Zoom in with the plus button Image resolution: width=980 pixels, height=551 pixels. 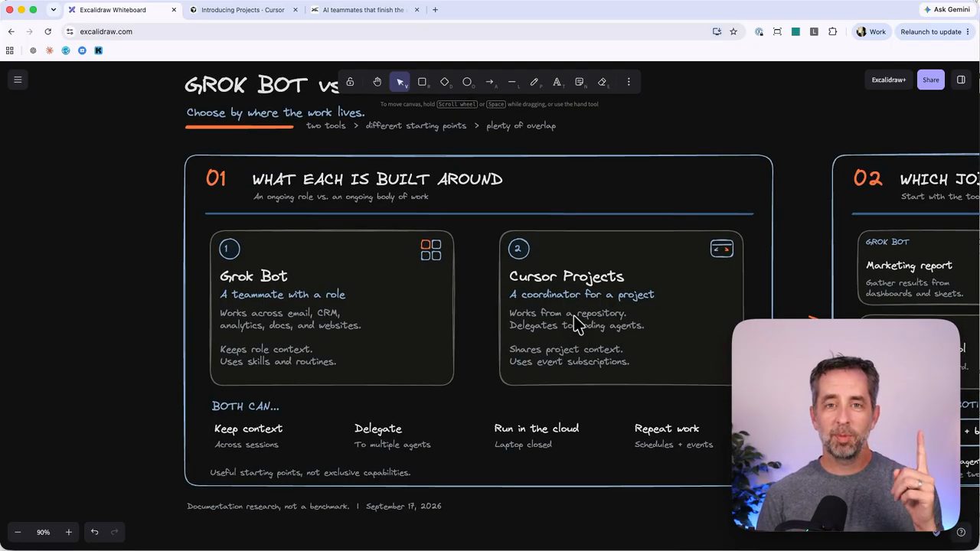coord(68,532)
